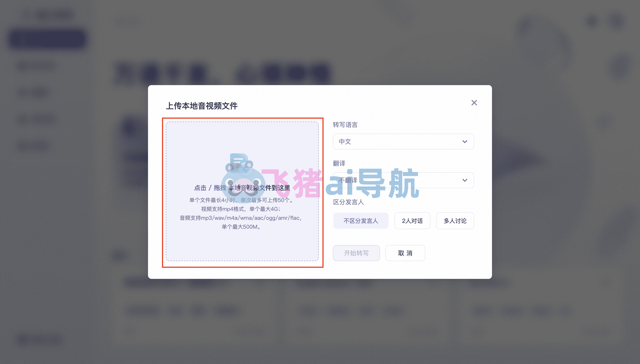Screen dimensions: 640x364
Task: Open the 转写语言 dropdown showing 中文
Action: [x=403, y=142]
